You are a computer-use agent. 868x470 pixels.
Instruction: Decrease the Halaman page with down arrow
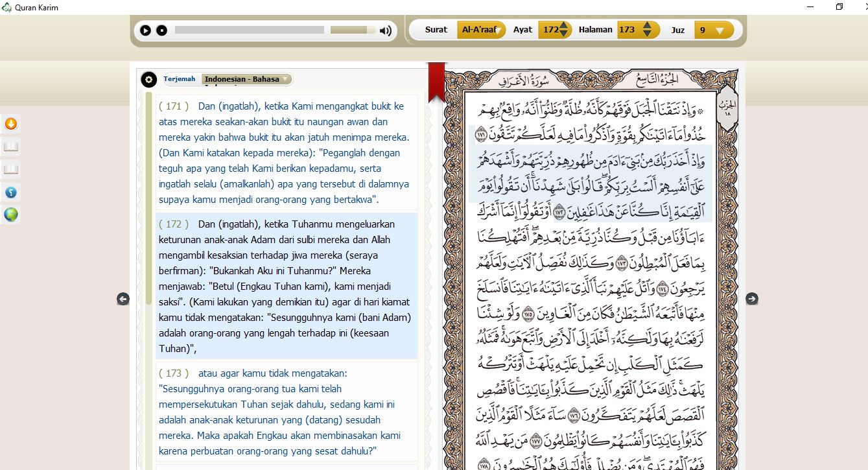pyautogui.click(x=647, y=34)
